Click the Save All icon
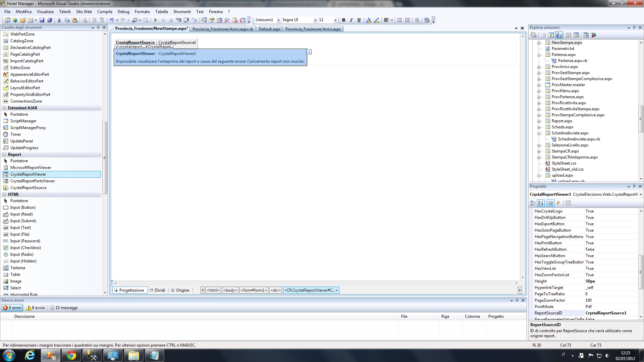Viewport: 644px width, 362px height. tap(50, 20)
